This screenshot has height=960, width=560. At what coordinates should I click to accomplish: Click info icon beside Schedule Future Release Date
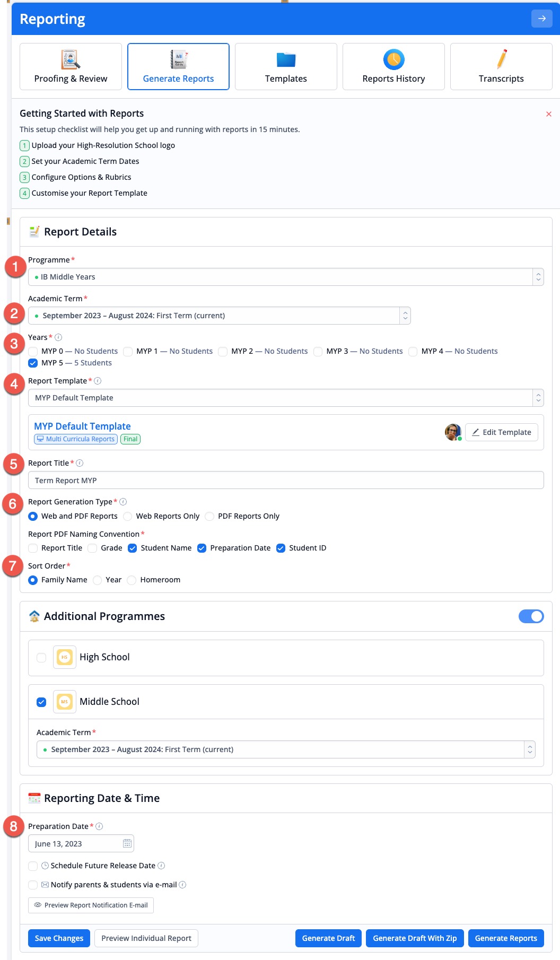161,866
